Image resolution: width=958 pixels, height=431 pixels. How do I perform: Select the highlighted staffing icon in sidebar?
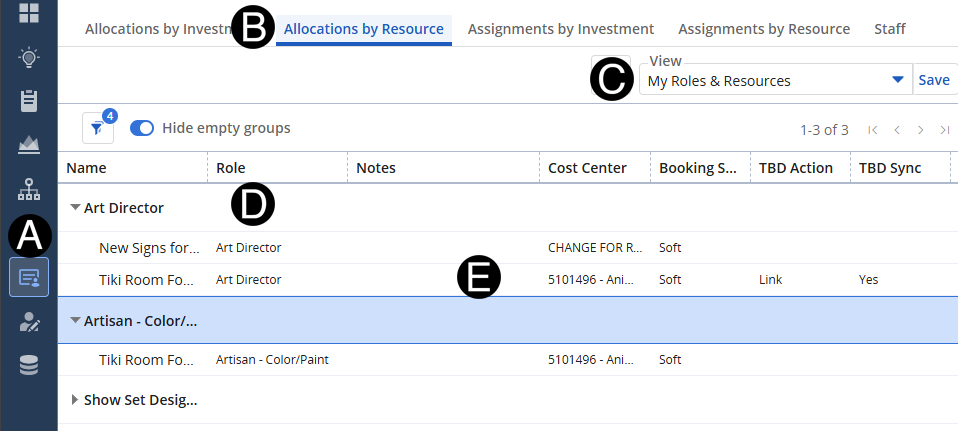(x=29, y=277)
